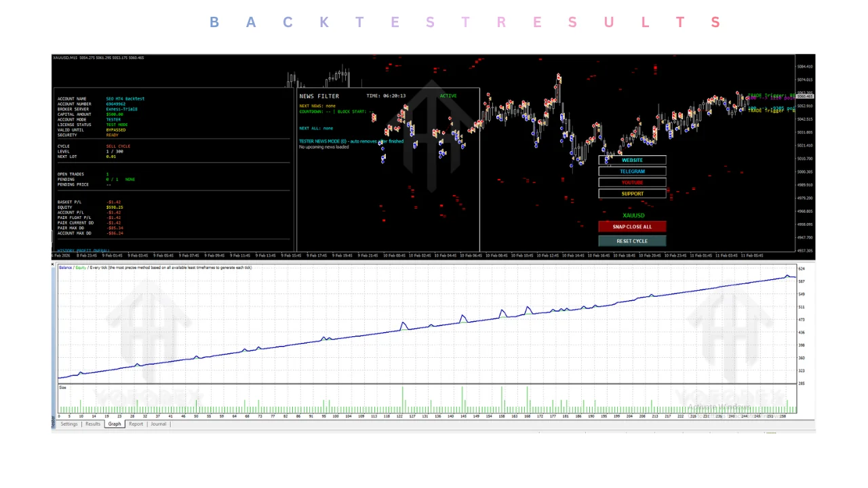Click graph axis value '624'
868x488 pixels.
click(802, 269)
